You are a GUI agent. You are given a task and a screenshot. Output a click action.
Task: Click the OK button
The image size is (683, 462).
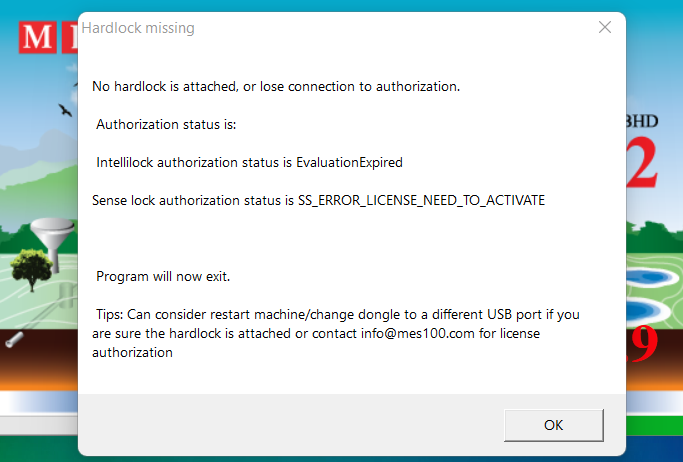point(554,425)
